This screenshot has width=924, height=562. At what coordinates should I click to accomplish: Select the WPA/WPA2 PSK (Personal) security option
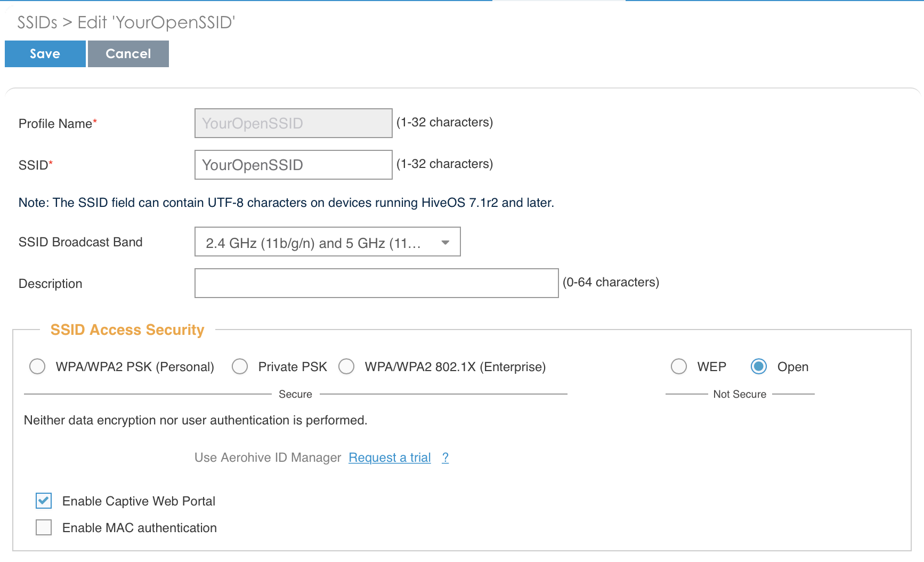(x=37, y=366)
